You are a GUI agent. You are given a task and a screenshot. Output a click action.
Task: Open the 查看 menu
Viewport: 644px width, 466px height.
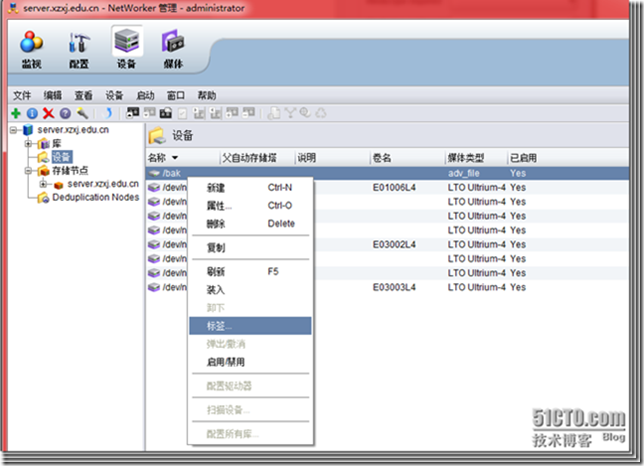coord(83,96)
